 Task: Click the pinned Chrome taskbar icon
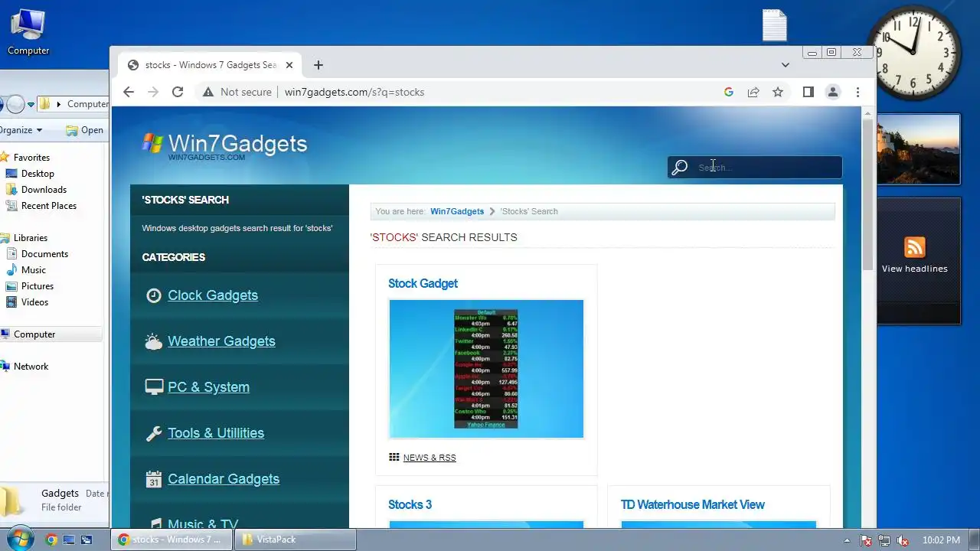(51, 540)
